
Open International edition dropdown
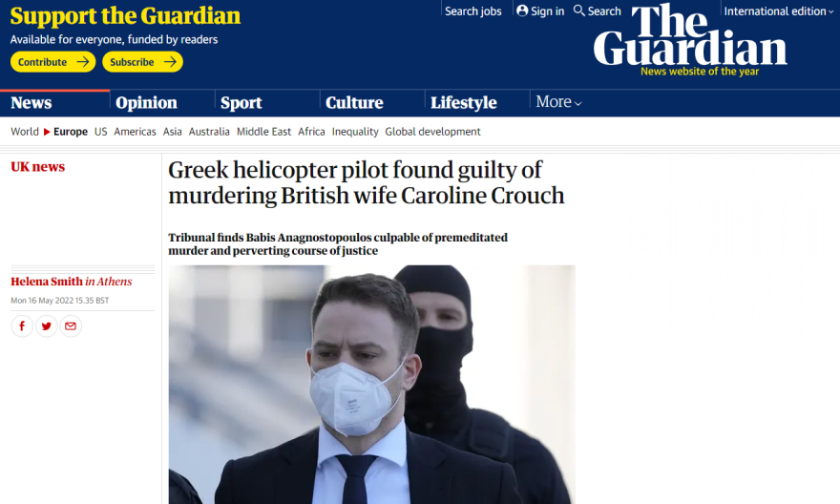click(779, 11)
